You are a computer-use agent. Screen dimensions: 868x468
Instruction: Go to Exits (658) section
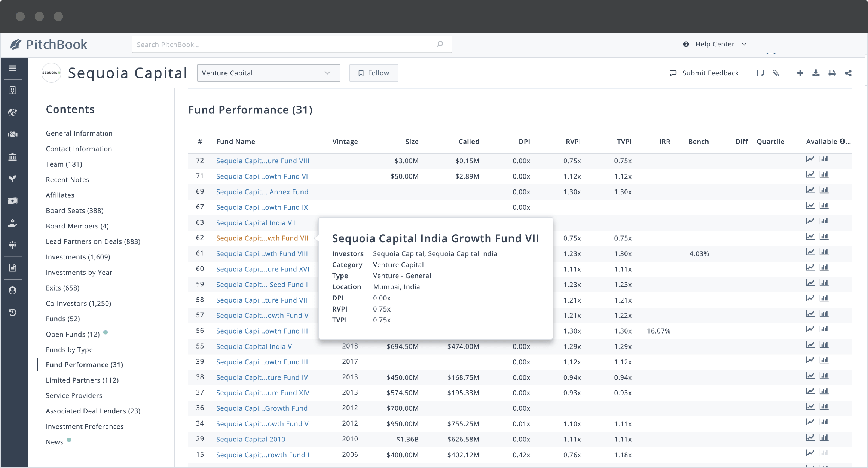click(x=63, y=288)
